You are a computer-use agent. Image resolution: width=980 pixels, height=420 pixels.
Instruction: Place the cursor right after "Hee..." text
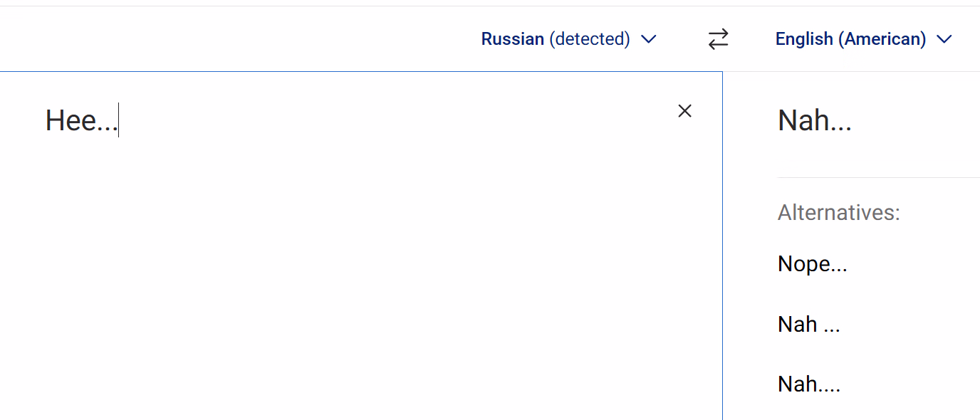coord(118,121)
